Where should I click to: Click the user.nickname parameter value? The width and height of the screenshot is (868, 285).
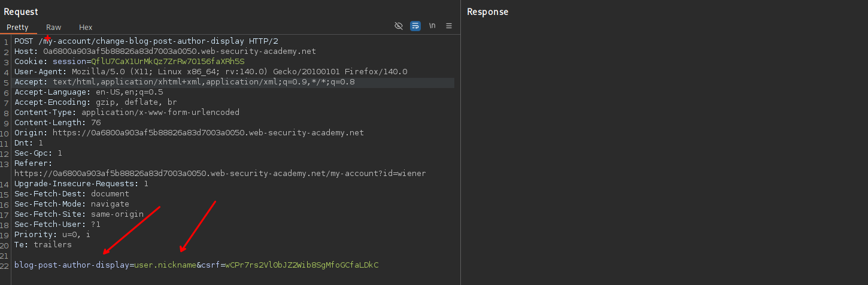165,265
